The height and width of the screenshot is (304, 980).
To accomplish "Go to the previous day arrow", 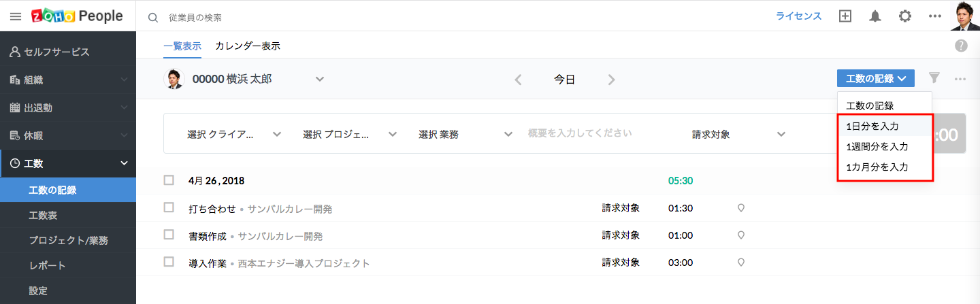I will (518, 80).
